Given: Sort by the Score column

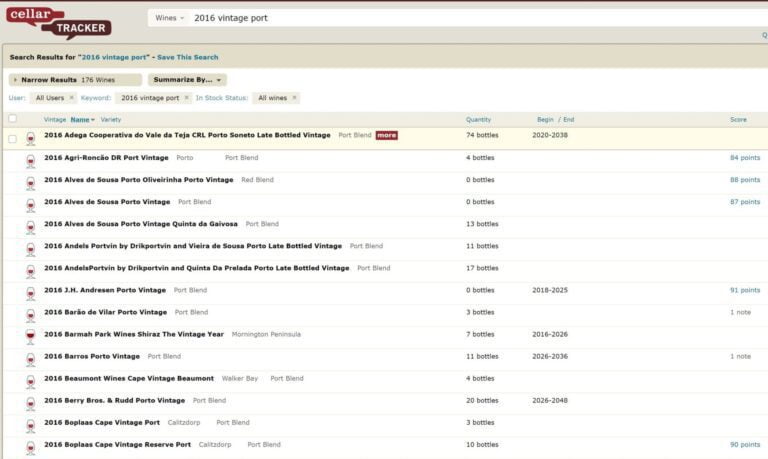Looking at the screenshot, I should pyautogui.click(x=738, y=120).
